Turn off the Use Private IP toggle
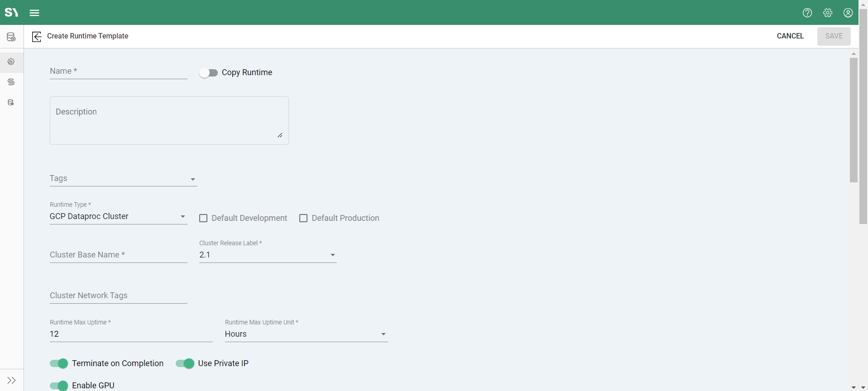This screenshot has height=391, width=868. (x=185, y=363)
